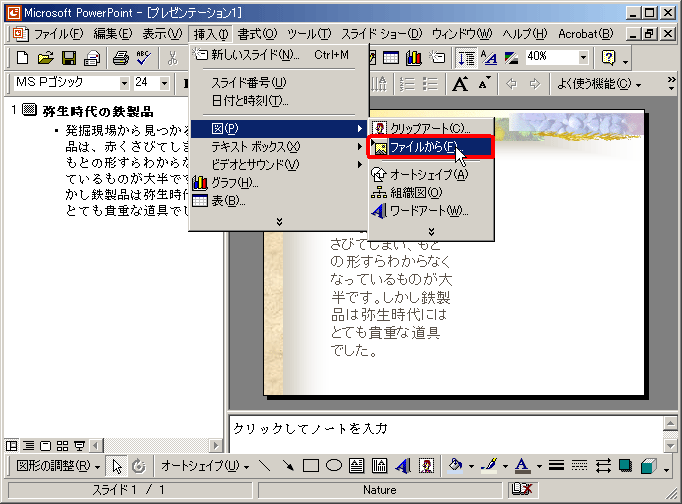Click the Fill Color bucket
This screenshot has width=682, height=504.
456,466
